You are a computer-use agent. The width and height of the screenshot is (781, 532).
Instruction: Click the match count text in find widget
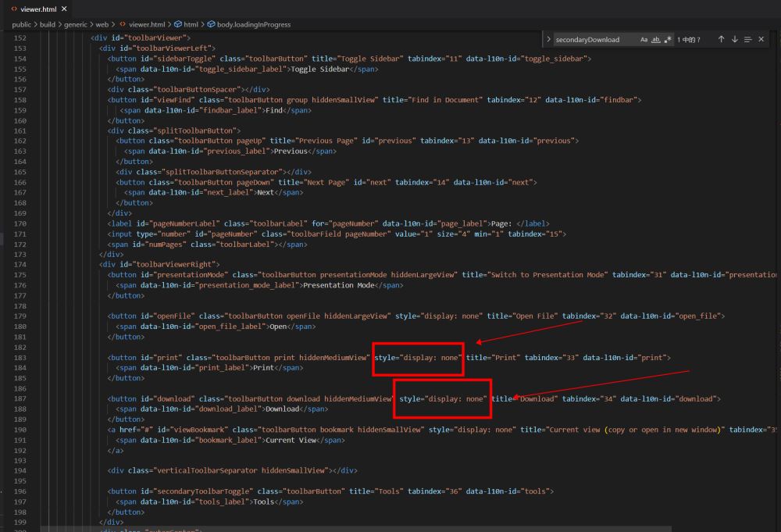tap(688, 40)
